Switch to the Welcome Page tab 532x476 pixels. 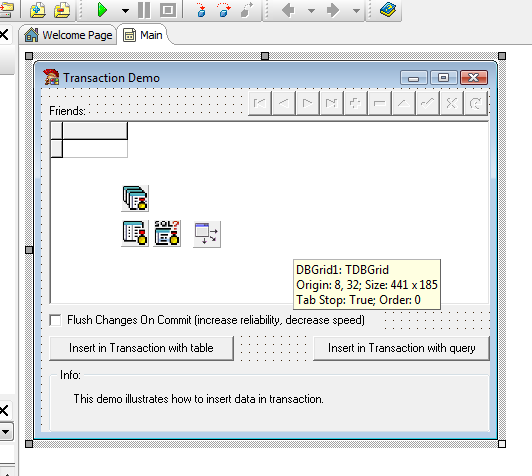tap(69, 35)
